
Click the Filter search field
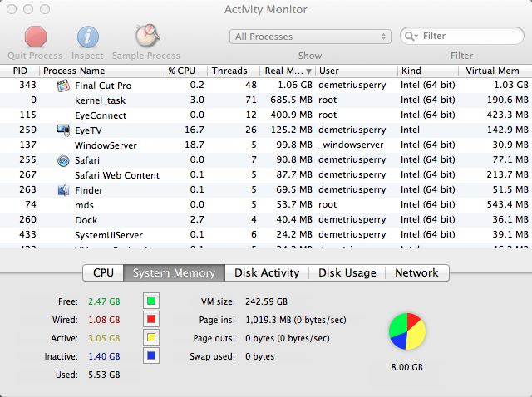pos(462,36)
